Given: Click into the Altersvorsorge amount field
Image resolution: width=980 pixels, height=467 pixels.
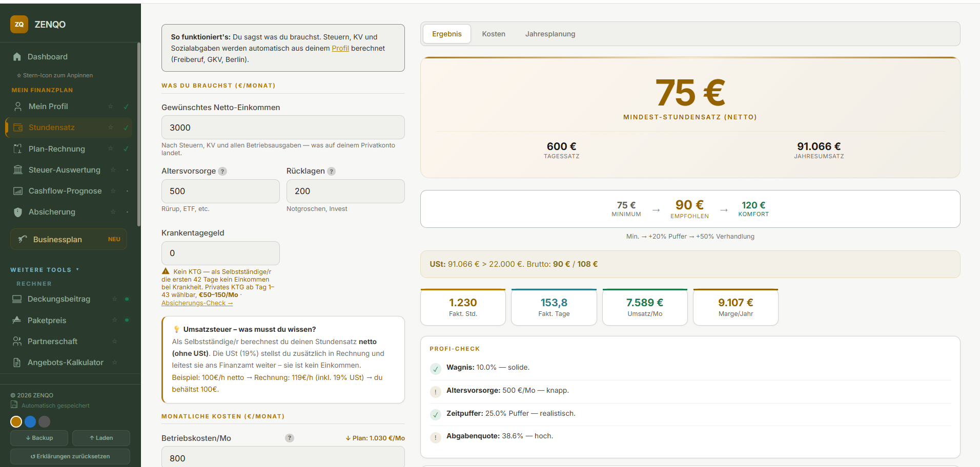Looking at the screenshot, I should (220, 191).
